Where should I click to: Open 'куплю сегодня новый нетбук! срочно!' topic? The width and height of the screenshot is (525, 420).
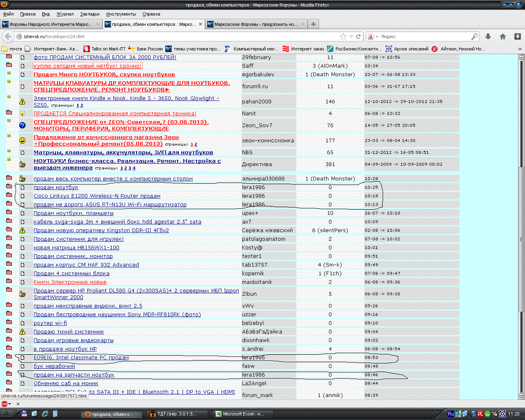point(88,66)
